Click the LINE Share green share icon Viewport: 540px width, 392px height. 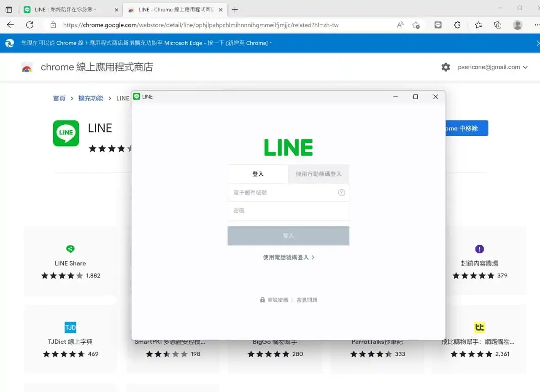click(70, 249)
